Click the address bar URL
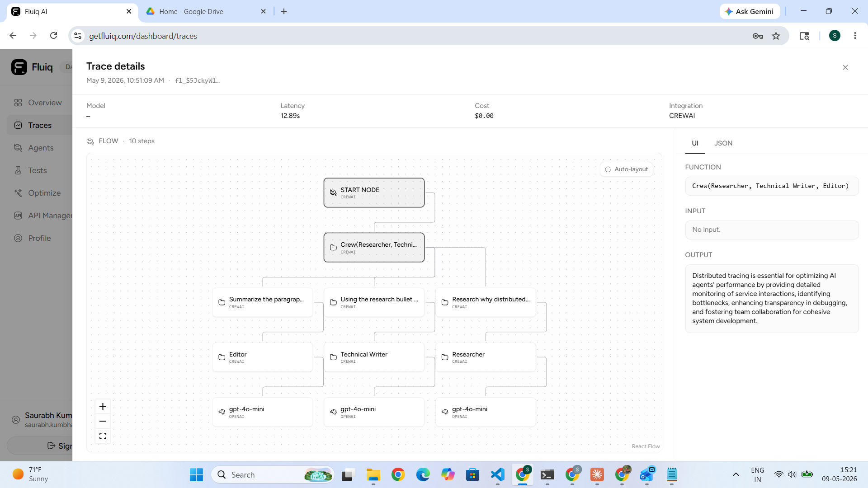This screenshot has width=868, height=488. tap(143, 36)
